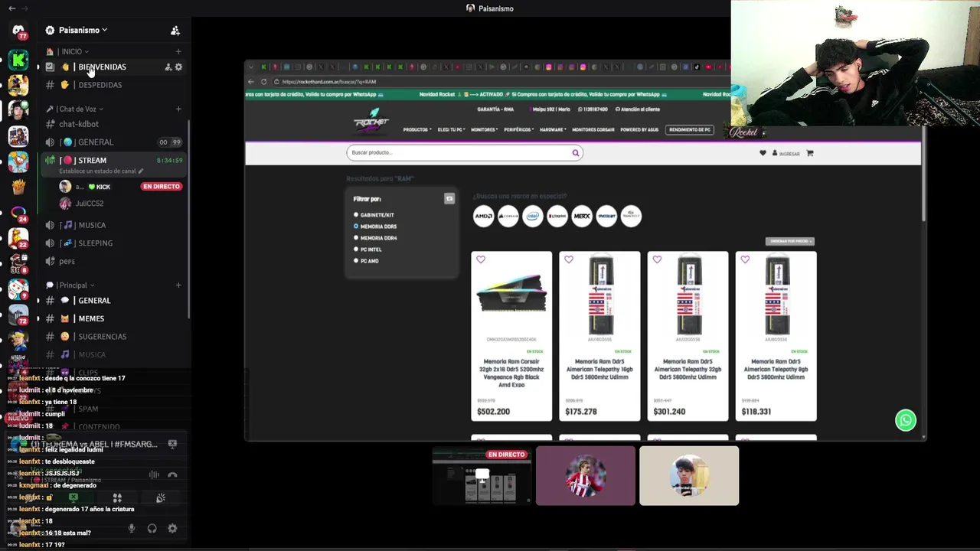Select PC AMD filter radio

pyautogui.click(x=356, y=261)
